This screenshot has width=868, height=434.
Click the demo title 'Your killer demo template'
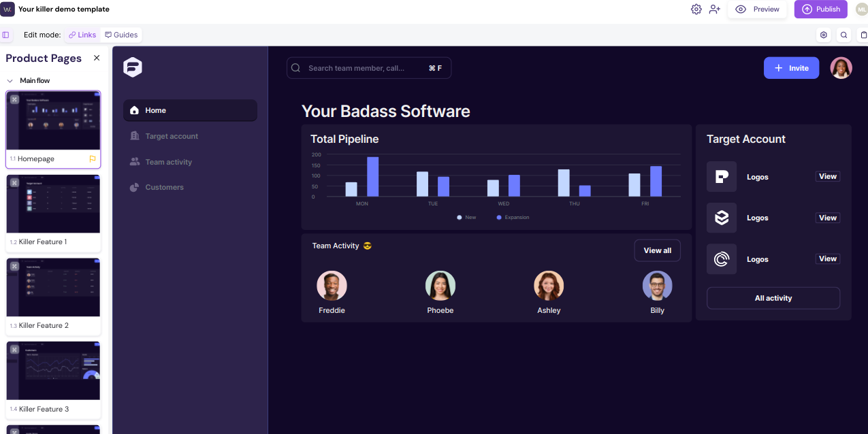tap(64, 9)
